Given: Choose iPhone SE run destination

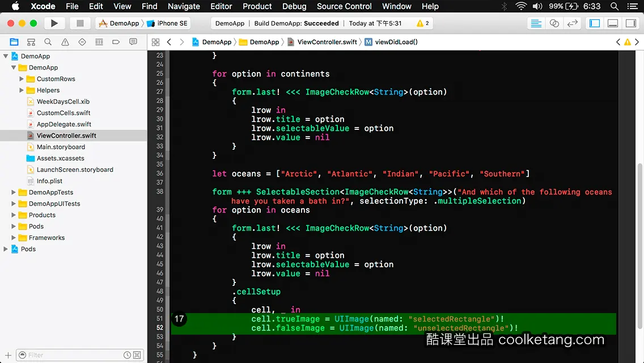Looking at the screenshot, I should [x=168, y=23].
